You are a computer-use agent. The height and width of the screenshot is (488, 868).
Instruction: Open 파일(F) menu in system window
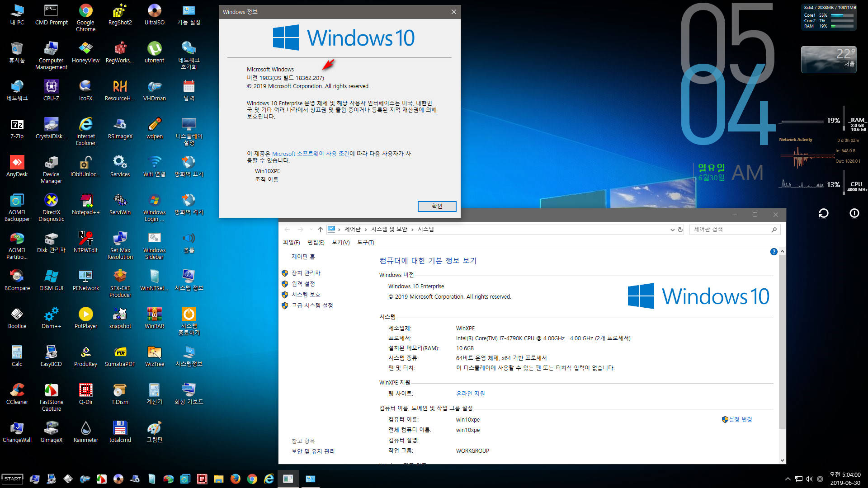tap(291, 243)
